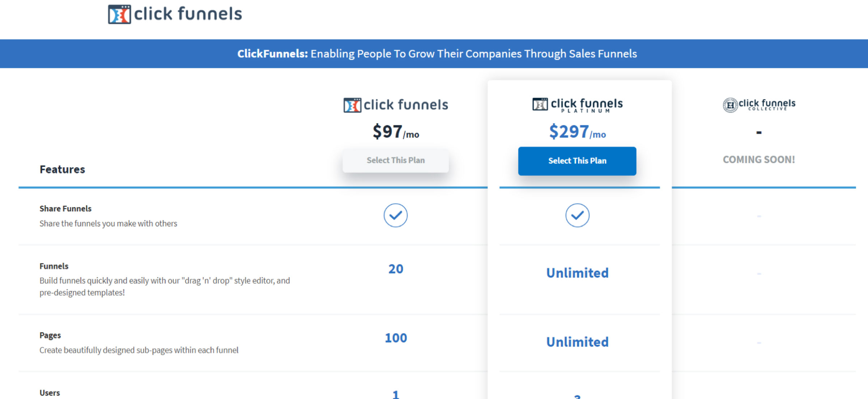
Task: Click the Users feature title
Action: [x=50, y=393]
